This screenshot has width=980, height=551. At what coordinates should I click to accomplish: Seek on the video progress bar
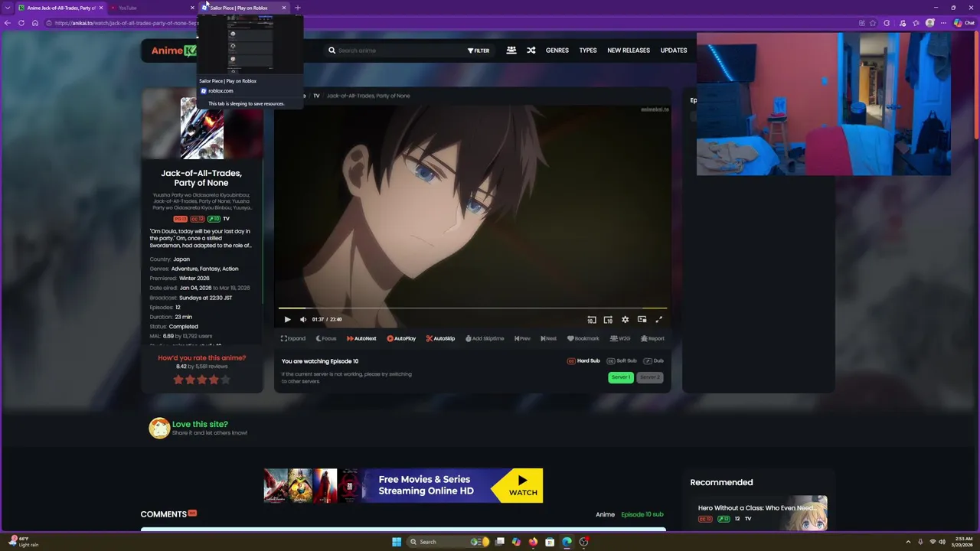coord(472,308)
